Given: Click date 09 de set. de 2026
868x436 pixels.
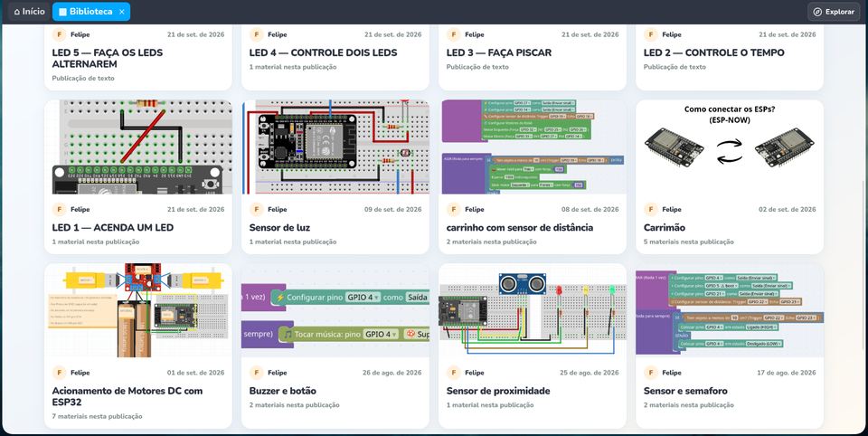Looking at the screenshot, I should tap(393, 210).
